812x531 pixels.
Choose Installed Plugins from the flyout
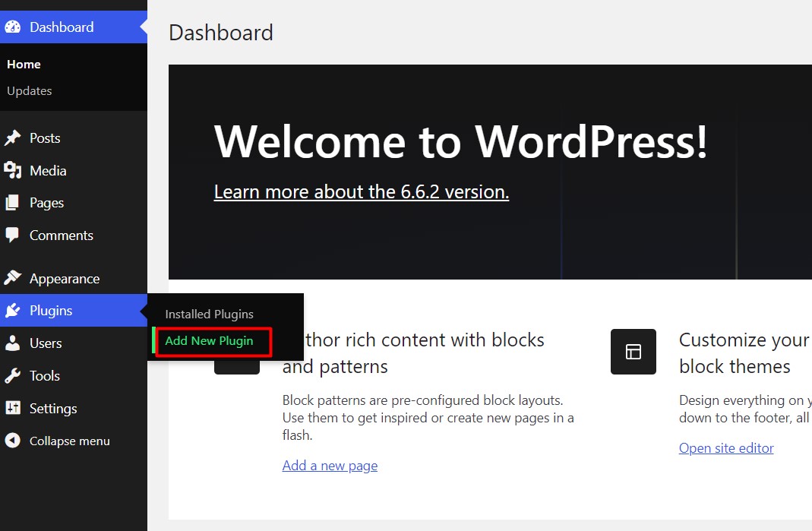pos(209,314)
